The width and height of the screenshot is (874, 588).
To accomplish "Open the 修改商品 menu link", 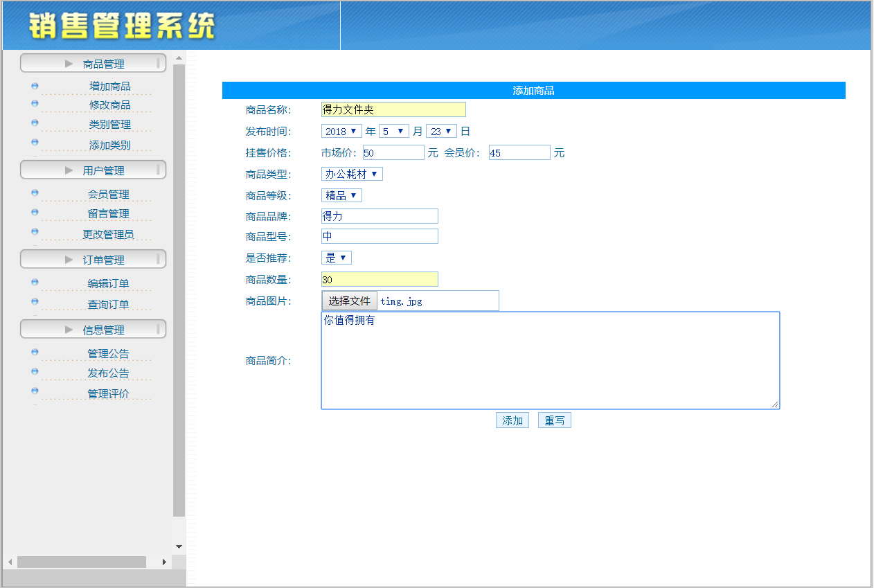I will tap(109, 105).
